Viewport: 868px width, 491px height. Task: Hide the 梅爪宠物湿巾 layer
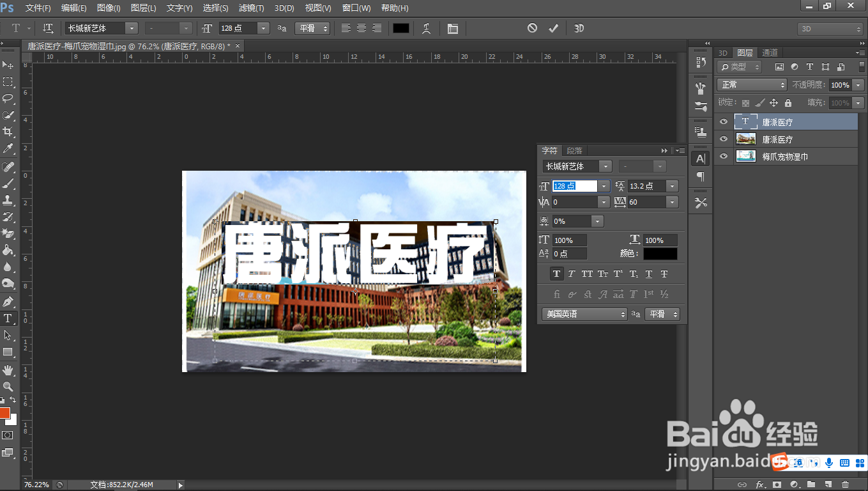724,157
